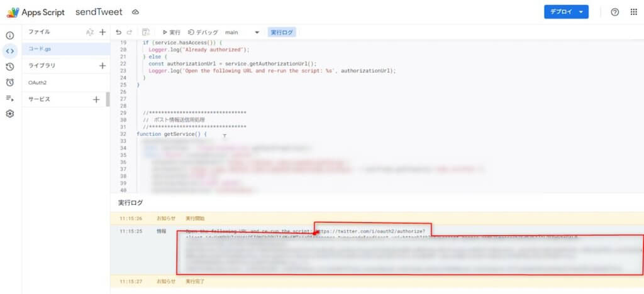Open Project Settings gear icon

(9, 114)
